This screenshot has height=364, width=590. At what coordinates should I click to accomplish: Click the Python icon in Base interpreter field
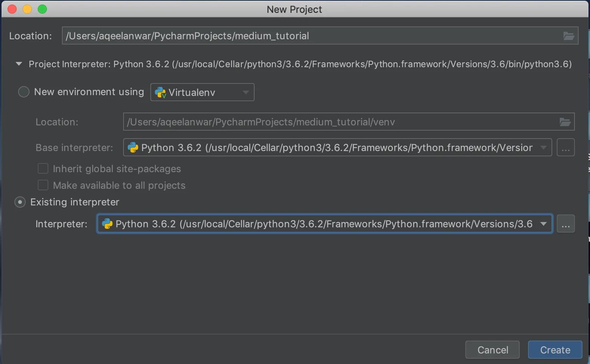[x=133, y=148]
